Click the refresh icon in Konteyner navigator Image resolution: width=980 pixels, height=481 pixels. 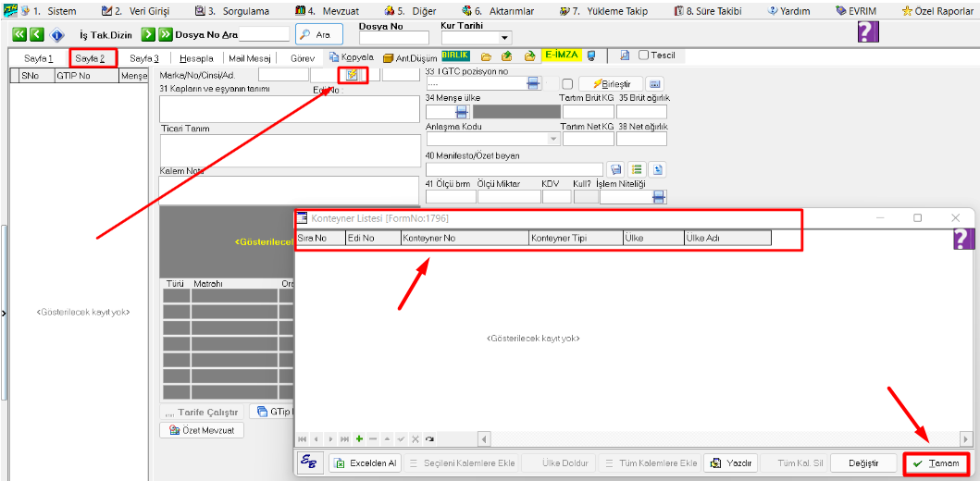[429, 439]
